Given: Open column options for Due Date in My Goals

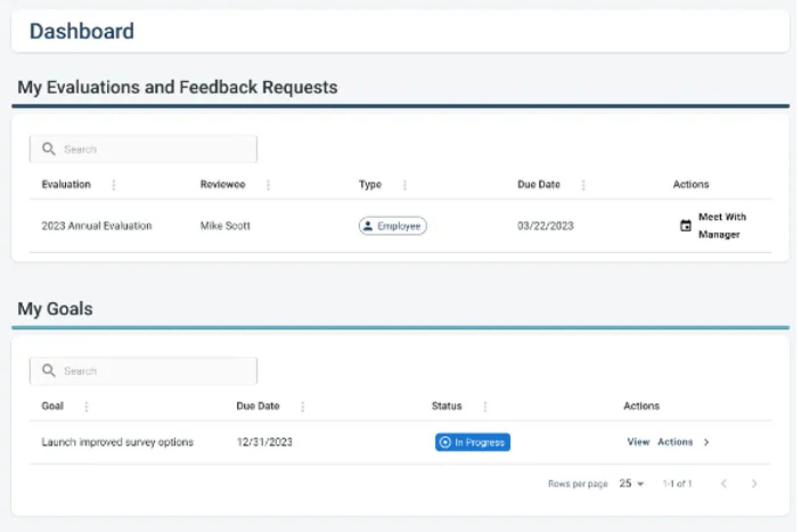Looking at the screenshot, I should 302,406.
